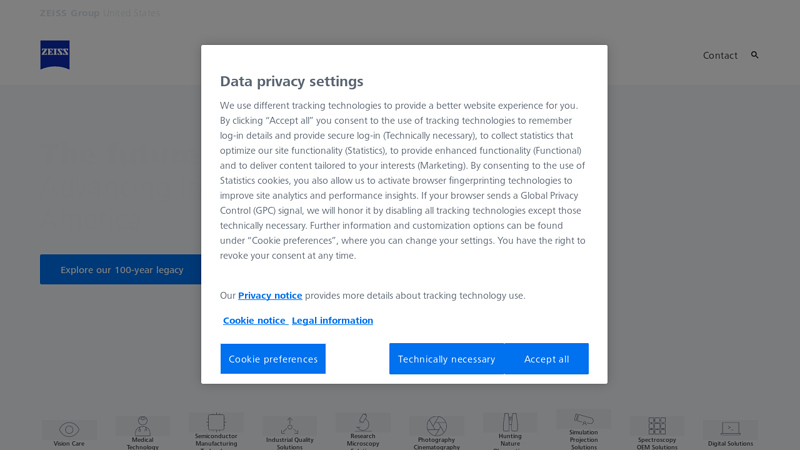Open the Privacy notice link
Image resolution: width=800 pixels, height=450 pixels.
point(270,296)
